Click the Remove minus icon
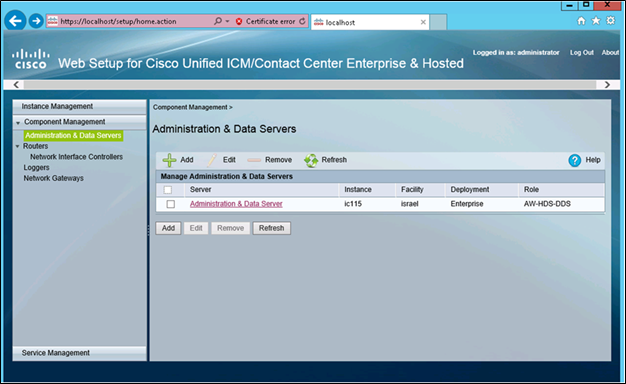Viewport: 626px width, 384px height. [x=254, y=160]
